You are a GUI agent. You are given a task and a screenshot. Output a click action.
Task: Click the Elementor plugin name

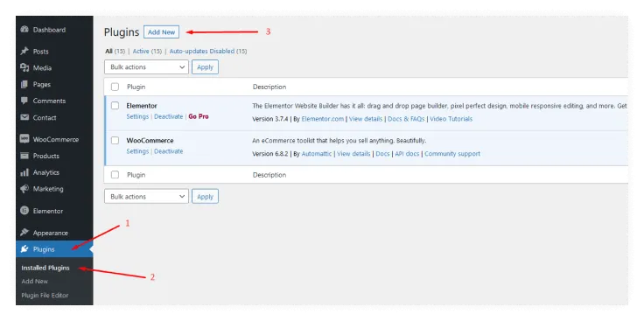(x=142, y=106)
